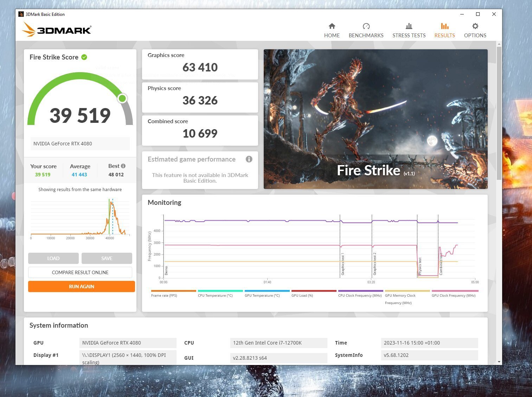Click the 3DMark title bar app icon
The width and height of the screenshot is (532, 397).
pos(21,14)
